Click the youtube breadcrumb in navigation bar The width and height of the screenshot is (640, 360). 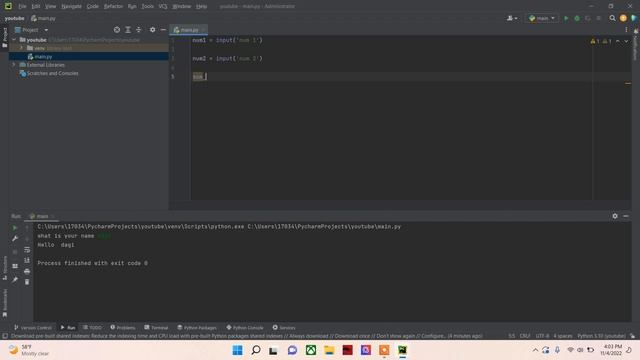[15, 18]
